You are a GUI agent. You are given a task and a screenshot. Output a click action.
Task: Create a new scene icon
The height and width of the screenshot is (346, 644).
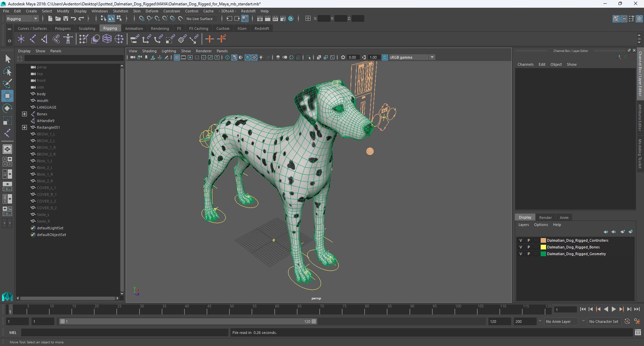[x=50, y=19]
